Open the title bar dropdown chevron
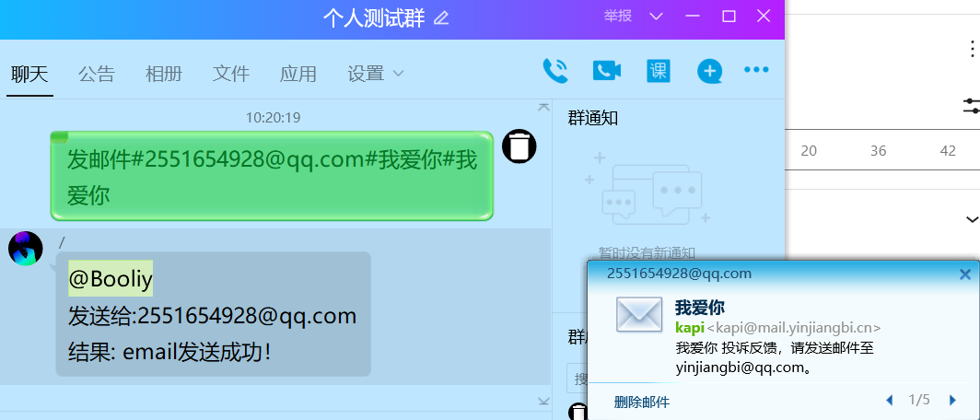 click(657, 17)
